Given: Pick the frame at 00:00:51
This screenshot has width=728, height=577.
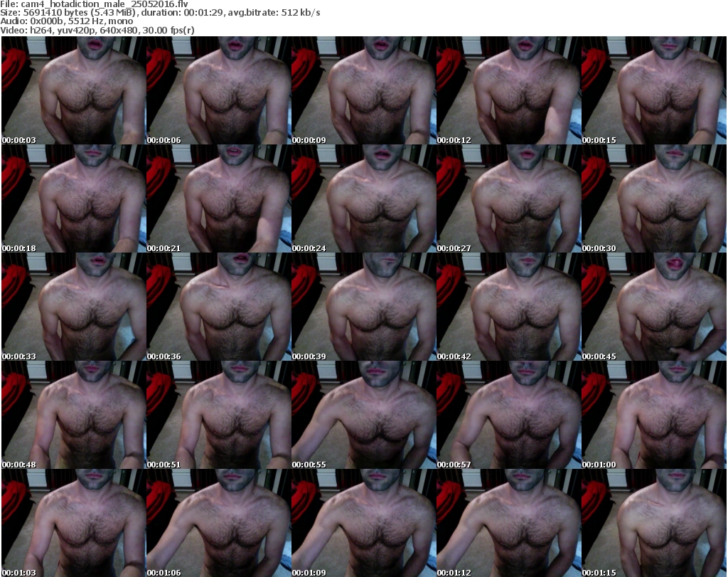Looking at the screenshot, I should [219, 415].
